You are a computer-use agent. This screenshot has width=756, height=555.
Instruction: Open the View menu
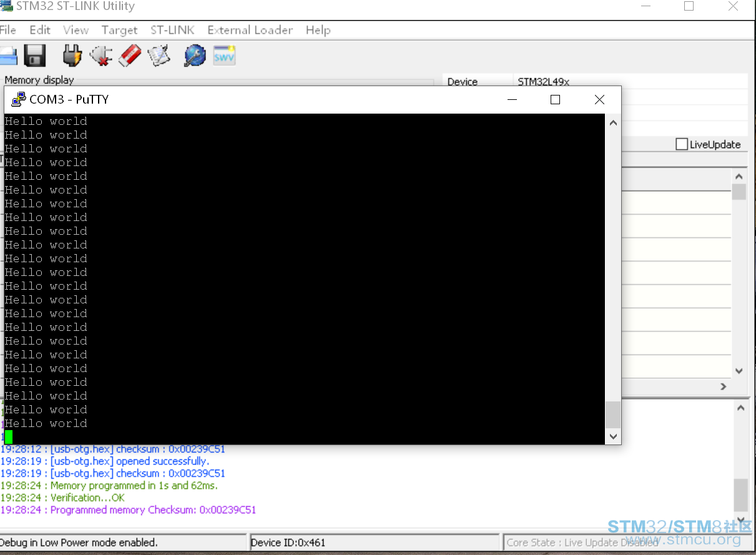click(76, 30)
